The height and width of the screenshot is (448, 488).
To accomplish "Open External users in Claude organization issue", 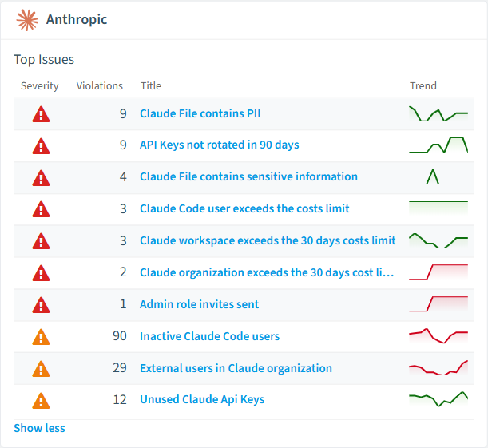I will point(236,368).
